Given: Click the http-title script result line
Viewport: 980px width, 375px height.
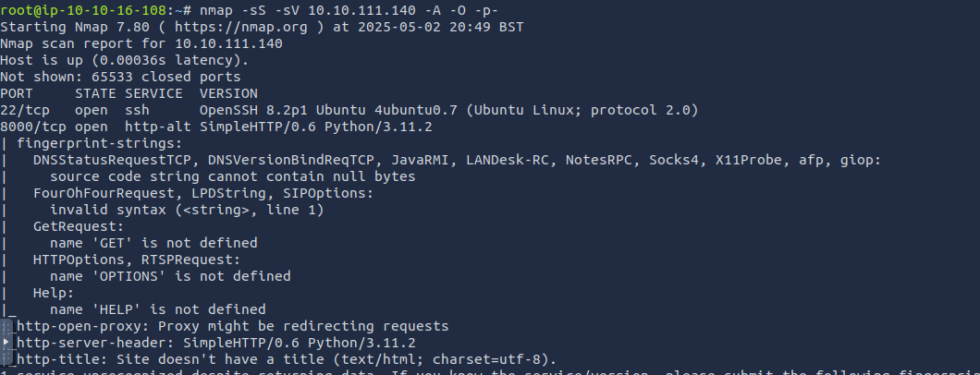Looking at the screenshot, I should 287,359.
